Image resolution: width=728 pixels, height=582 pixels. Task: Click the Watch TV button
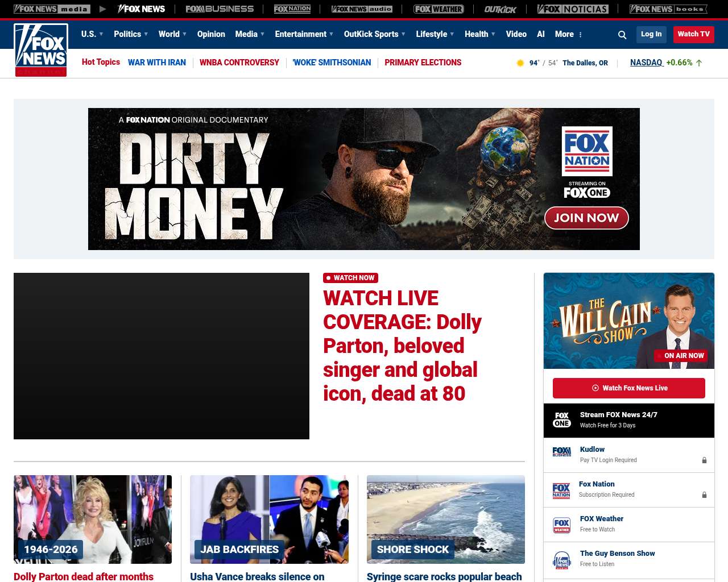click(694, 34)
